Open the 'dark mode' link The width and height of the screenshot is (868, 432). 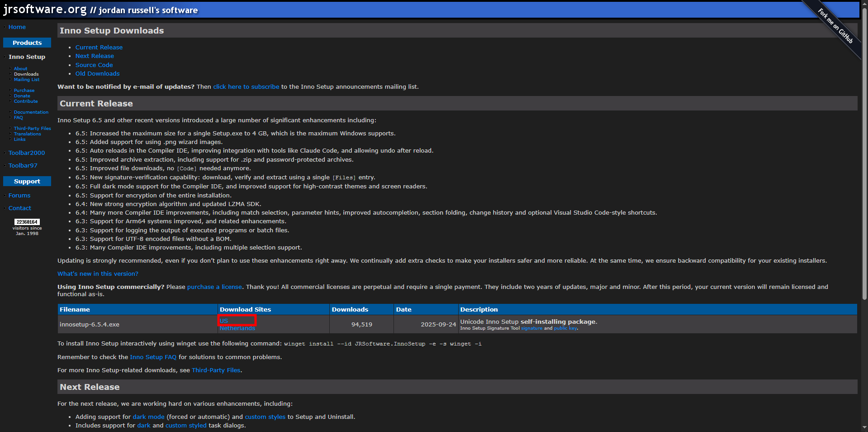(x=148, y=417)
